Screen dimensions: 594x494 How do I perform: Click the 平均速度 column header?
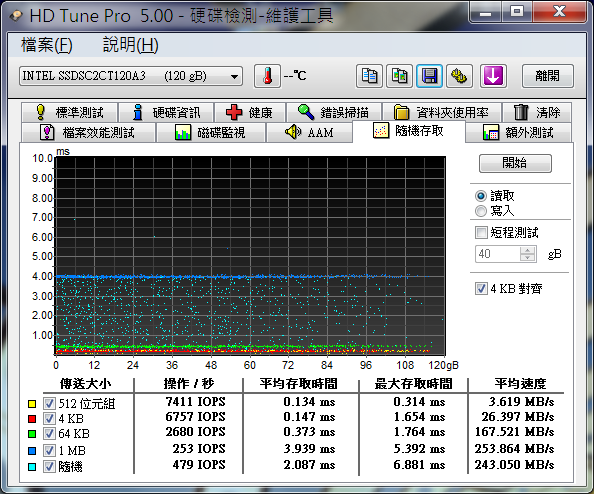[x=521, y=384]
